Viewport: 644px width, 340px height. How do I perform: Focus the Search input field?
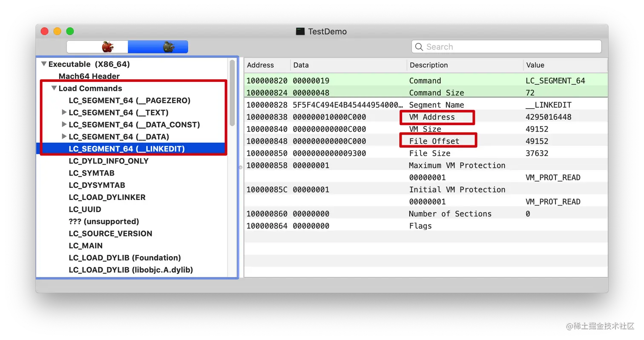click(x=506, y=47)
